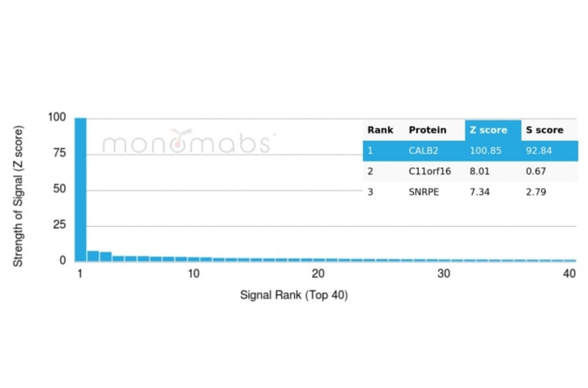This screenshot has width=588, height=388.
Task: Click the 75 tick label on y-axis
Action: 60,154
